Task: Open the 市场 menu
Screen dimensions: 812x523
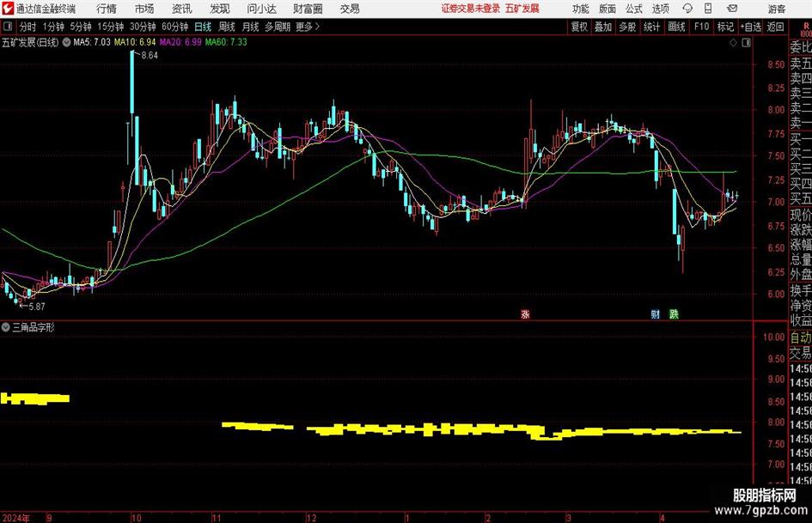Action: pyautogui.click(x=144, y=9)
